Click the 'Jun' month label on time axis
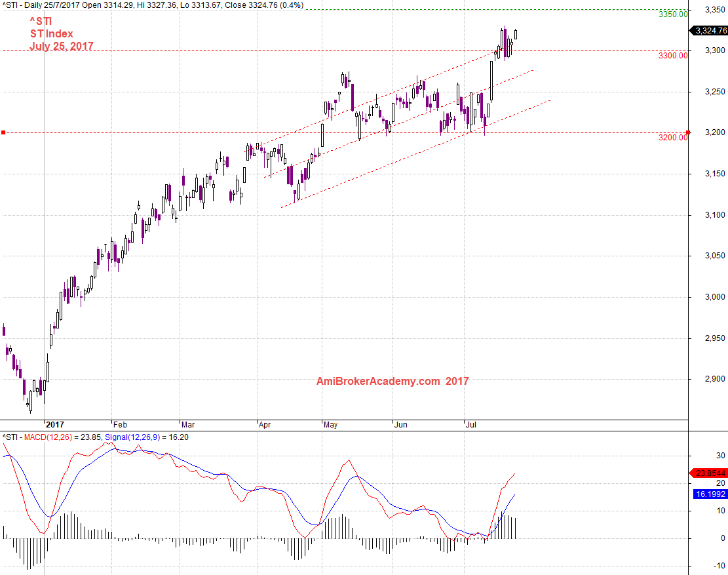728x575 pixels. click(x=400, y=424)
